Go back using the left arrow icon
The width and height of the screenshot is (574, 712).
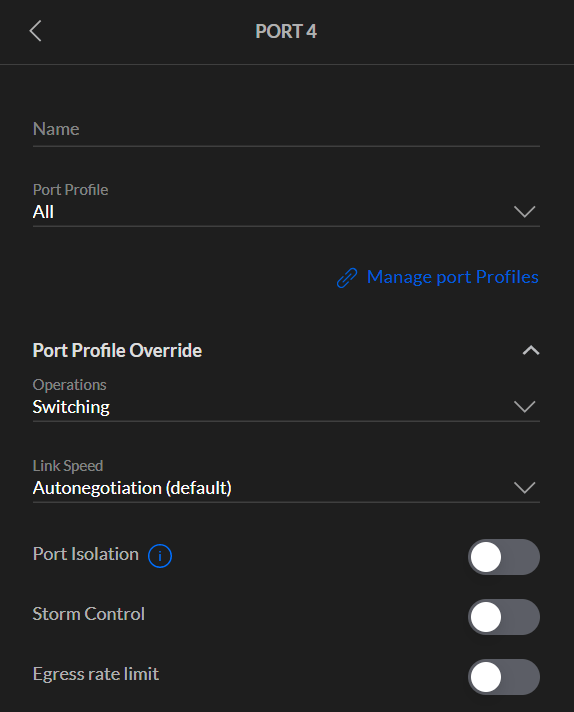(35, 31)
